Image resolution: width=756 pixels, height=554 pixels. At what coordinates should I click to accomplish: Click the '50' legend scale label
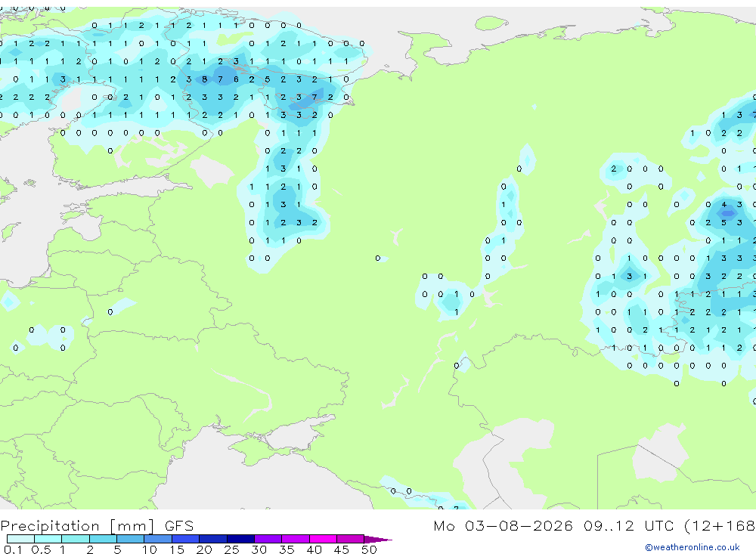click(370, 549)
